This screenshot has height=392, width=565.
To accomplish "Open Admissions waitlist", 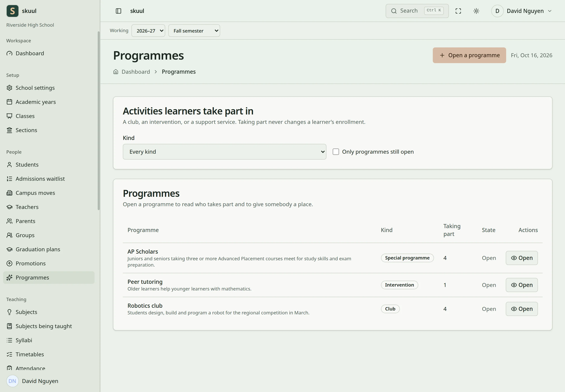I will coord(49,179).
